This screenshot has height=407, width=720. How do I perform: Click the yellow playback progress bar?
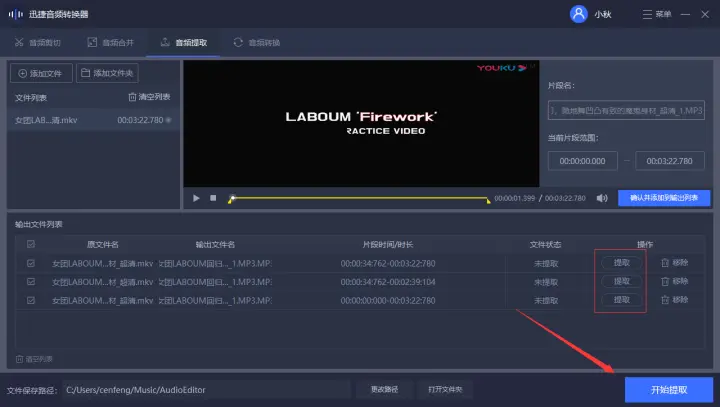tap(360, 198)
